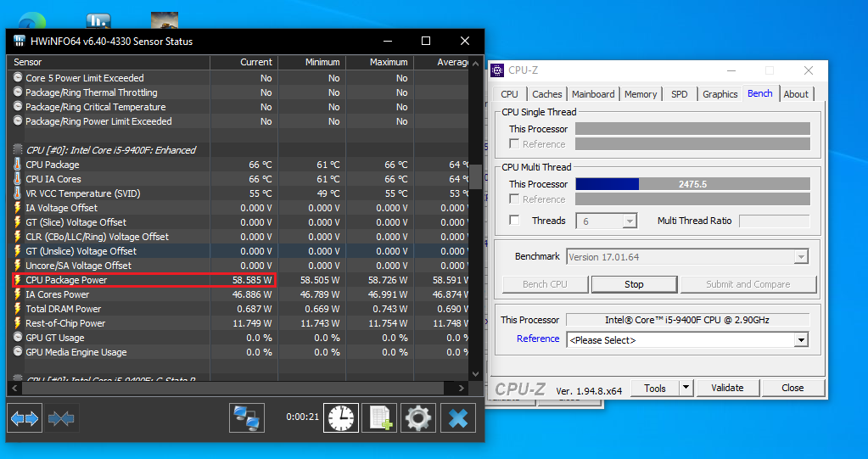Click the Close button in CPU-Z
868x459 pixels.
[792, 388]
